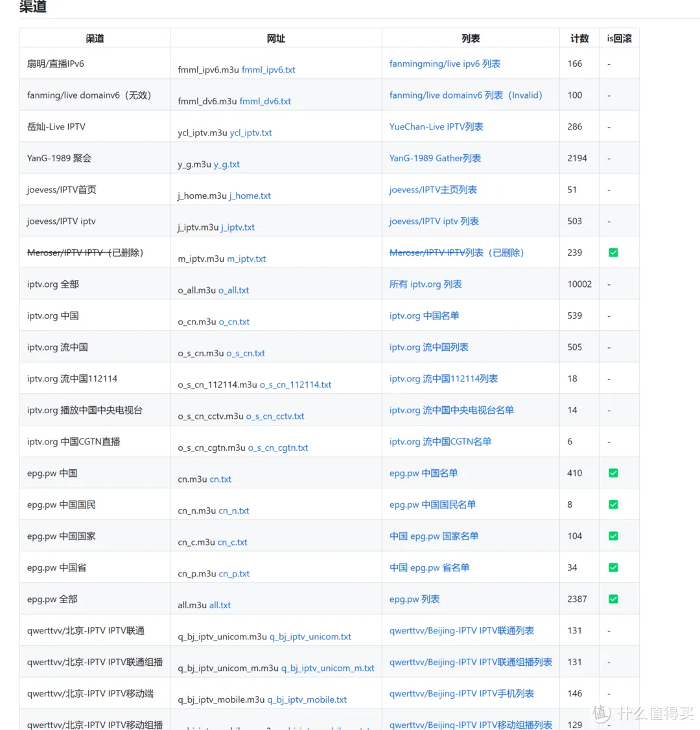The image size is (700, 730).
Task: Open the struck-through Meroser/IPTV IPTV列表 link
Action: (457, 253)
